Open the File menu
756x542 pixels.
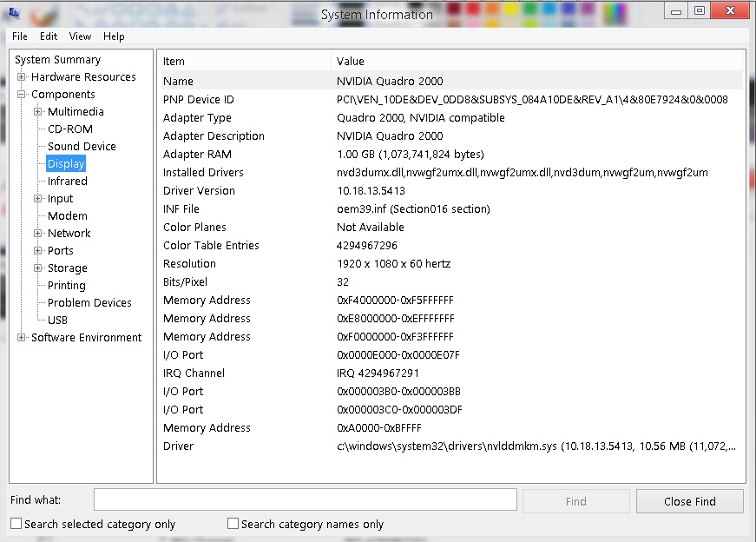(20, 36)
